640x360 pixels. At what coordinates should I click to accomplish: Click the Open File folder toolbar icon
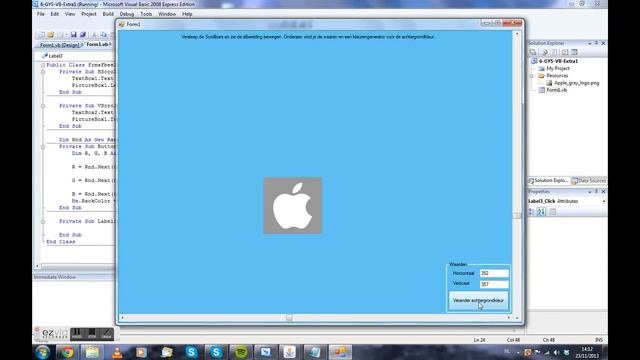51,35
